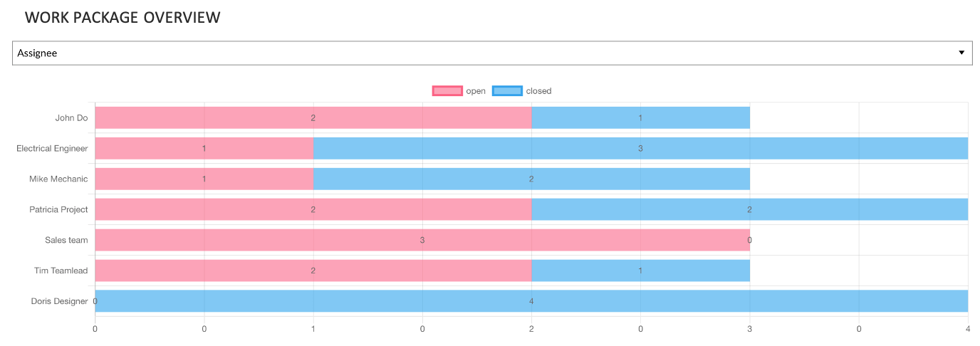The height and width of the screenshot is (346, 980).
Task: Open the Assignee dropdown selector
Action: tap(491, 53)
